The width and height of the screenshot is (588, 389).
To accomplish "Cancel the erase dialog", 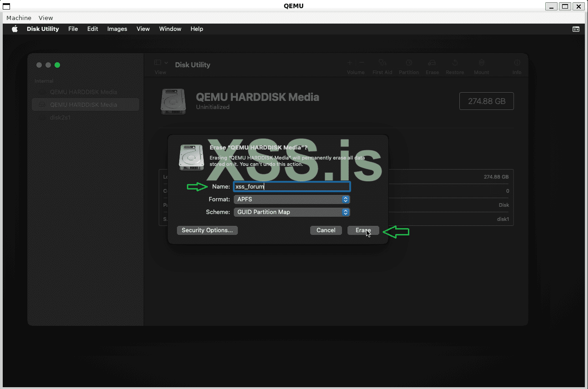I will 326,230.
